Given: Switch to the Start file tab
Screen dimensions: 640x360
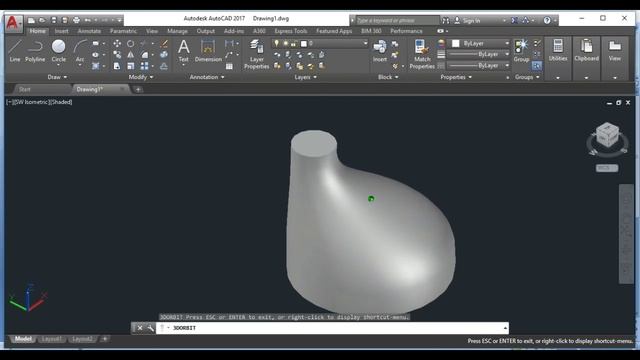Looking at the screenshot, I should coord(25,89).
